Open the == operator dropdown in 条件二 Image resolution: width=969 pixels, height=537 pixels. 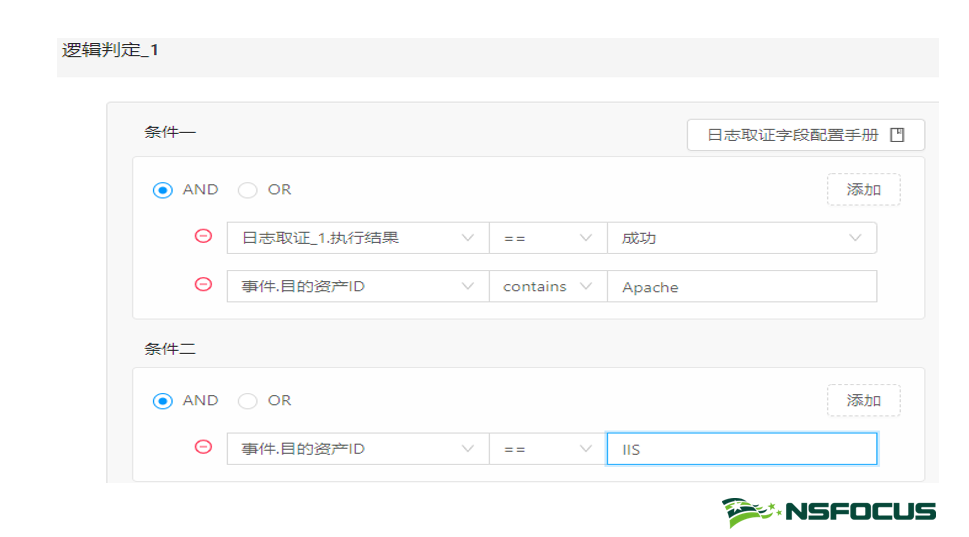tap(547, 449)
